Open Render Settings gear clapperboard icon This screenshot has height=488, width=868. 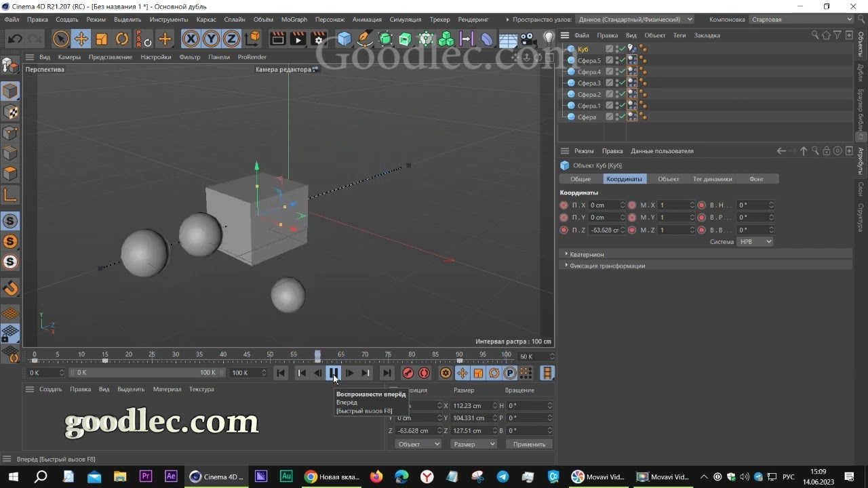[319, 39]
